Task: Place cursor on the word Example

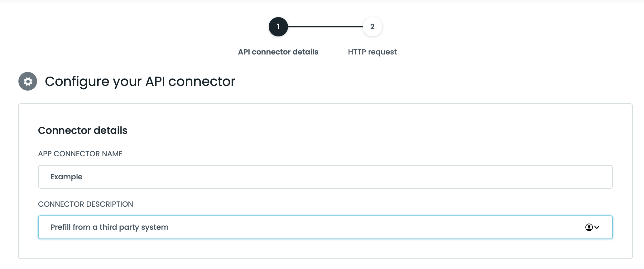Action: [x=66, y=177]
